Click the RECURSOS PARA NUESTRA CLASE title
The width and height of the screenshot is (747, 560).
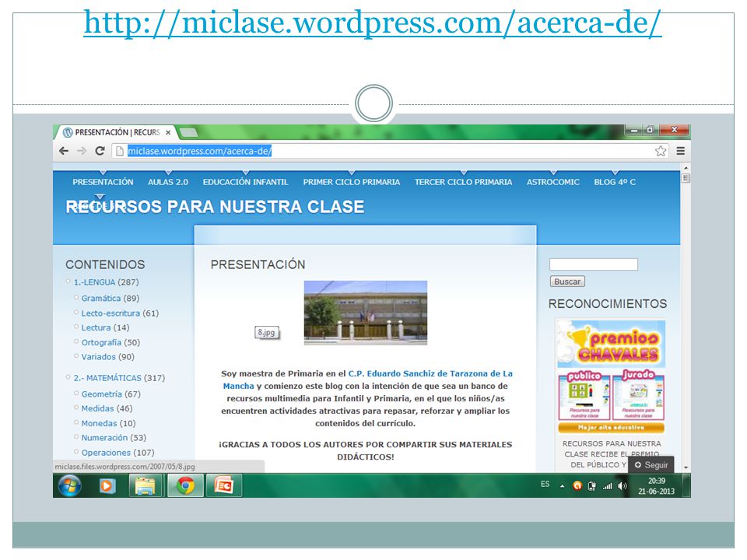[215, 207]
